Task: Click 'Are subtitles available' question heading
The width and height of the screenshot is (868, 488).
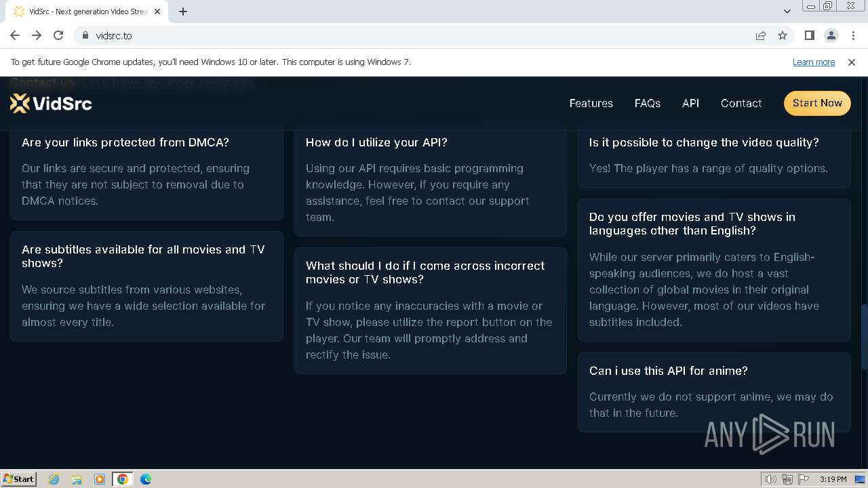Action: pos(143,256)
